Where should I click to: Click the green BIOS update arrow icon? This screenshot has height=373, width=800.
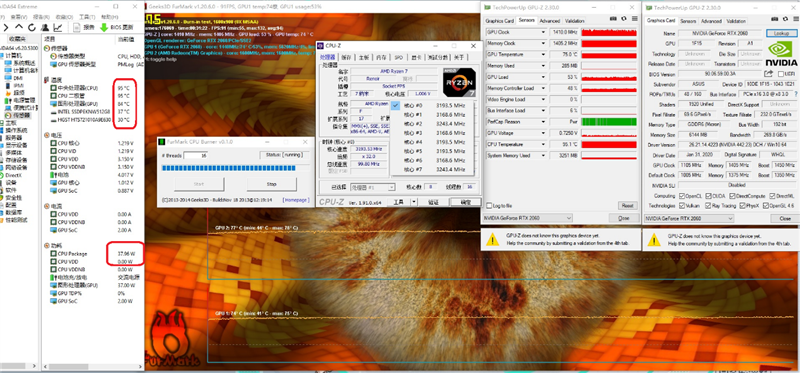click(104, 27)
